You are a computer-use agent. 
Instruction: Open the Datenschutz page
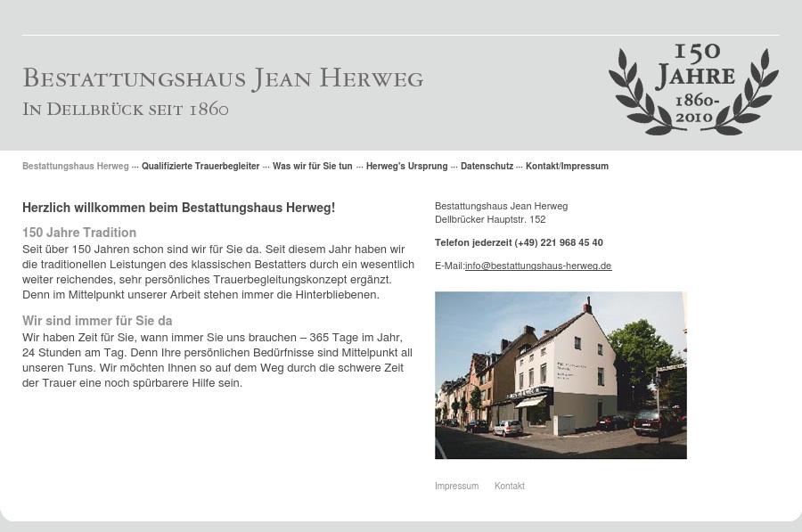[487, 166]
